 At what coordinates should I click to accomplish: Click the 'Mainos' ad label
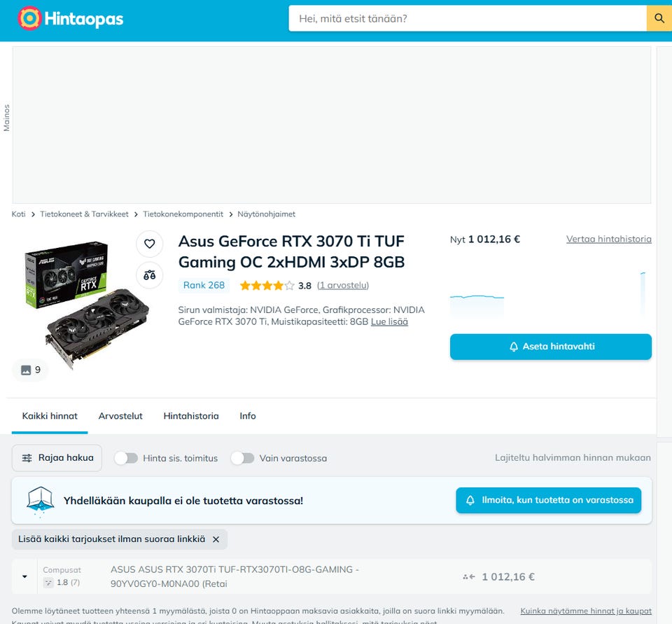click(x=6, y=118)
